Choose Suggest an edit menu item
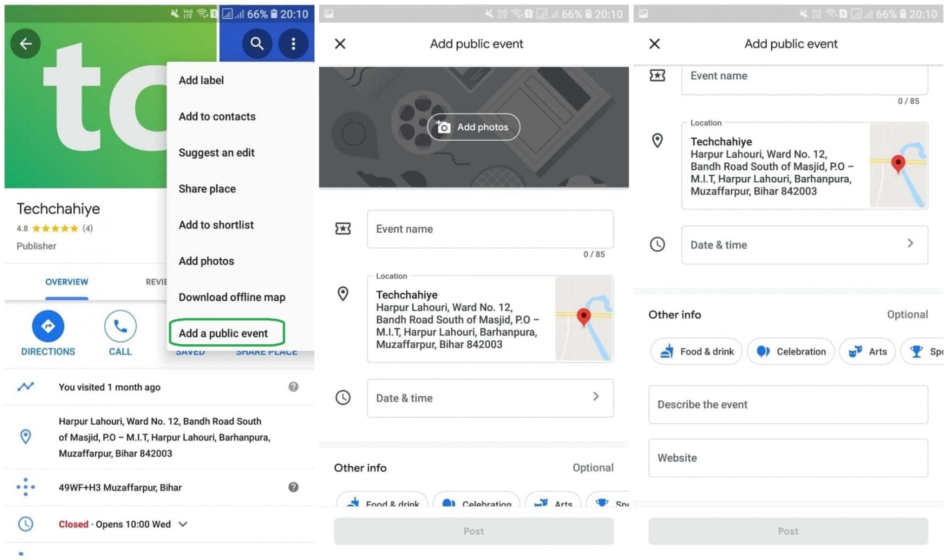The image size is (948, 560). click(x=216, y=153)
